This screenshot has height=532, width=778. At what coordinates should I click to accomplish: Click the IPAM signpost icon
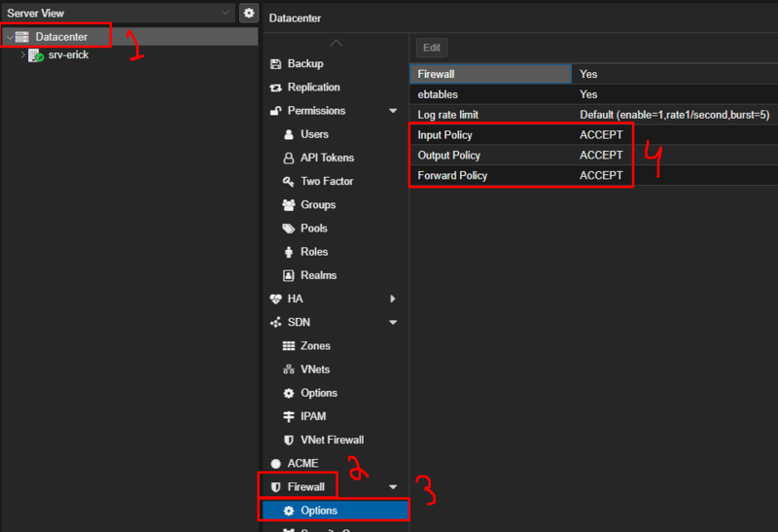(288, 417)
